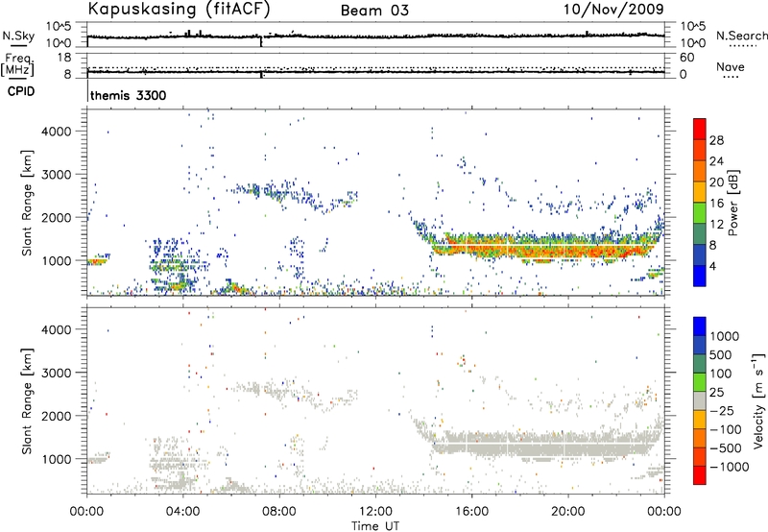
Task: Click the 2000 tick on power panel axis
Action: pos(56,217)
